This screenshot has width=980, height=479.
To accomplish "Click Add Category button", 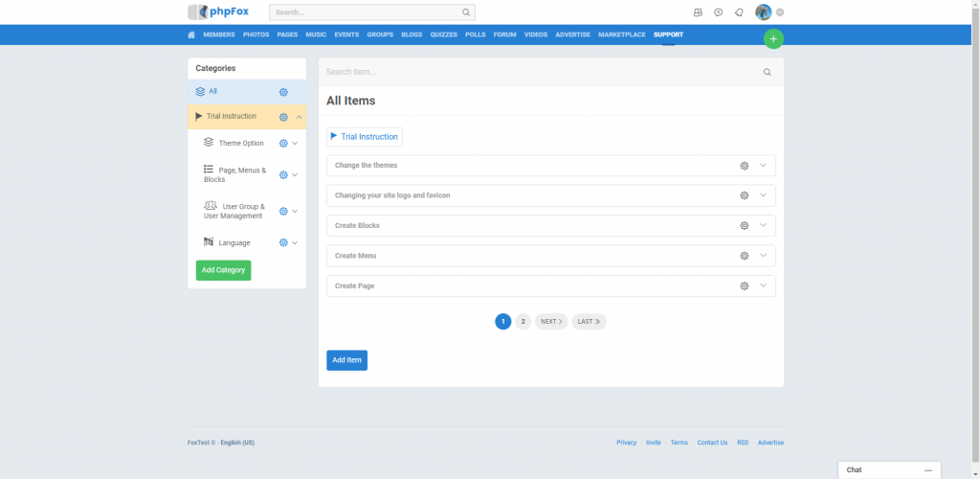I will tap(223, 270).
